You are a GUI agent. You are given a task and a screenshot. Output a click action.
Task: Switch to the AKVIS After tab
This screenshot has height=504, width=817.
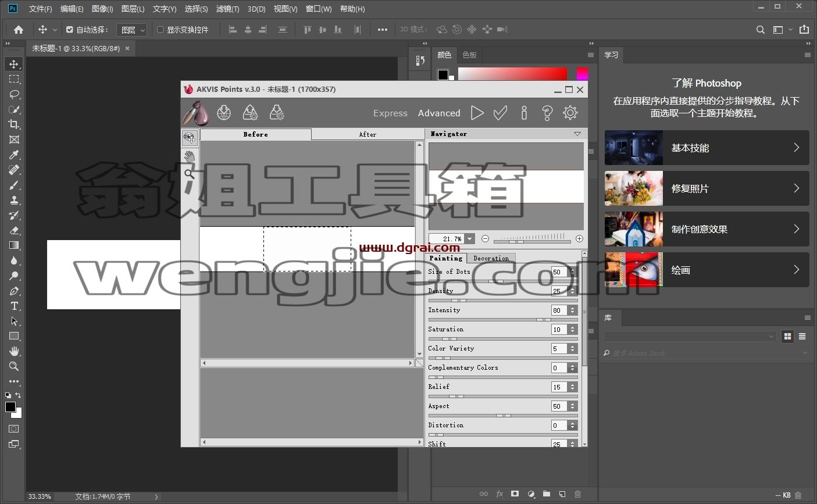(x=368, y=134)
